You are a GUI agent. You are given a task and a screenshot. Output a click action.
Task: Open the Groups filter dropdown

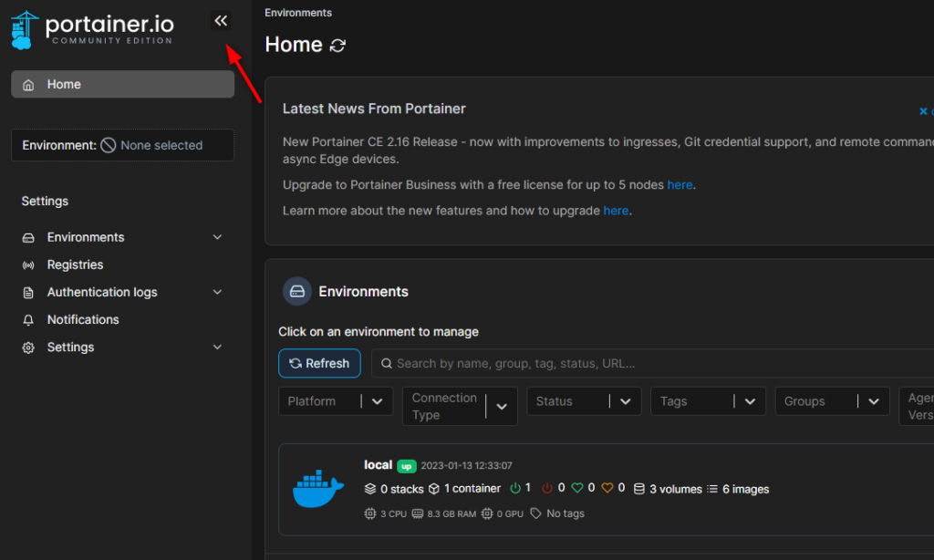pyautogui.click(x=832, y=401)
